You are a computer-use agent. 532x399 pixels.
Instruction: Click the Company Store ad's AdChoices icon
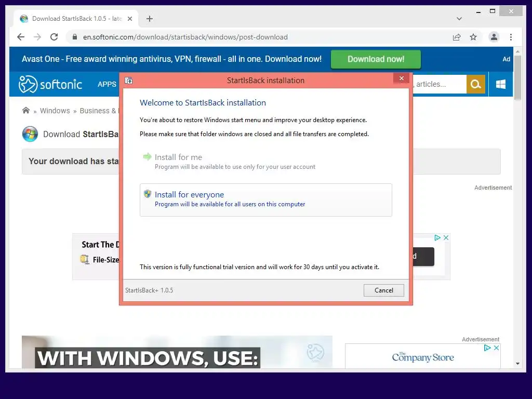click(x=487, y=348)
